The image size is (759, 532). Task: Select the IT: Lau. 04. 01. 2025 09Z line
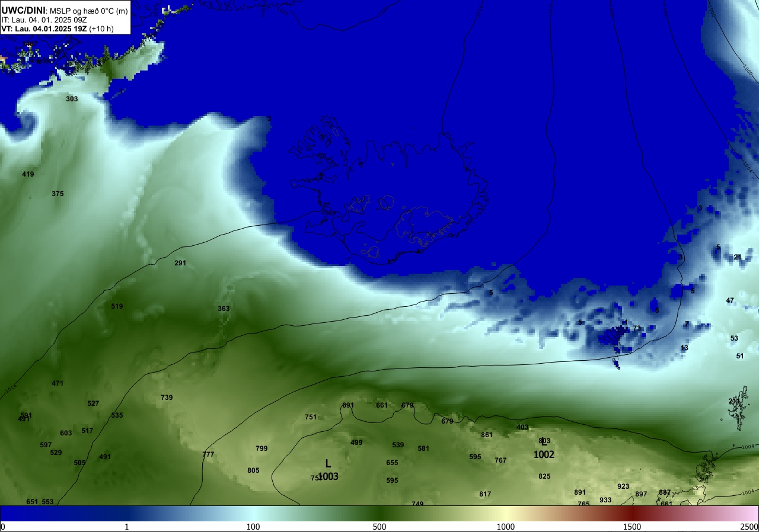click(44, 20)
